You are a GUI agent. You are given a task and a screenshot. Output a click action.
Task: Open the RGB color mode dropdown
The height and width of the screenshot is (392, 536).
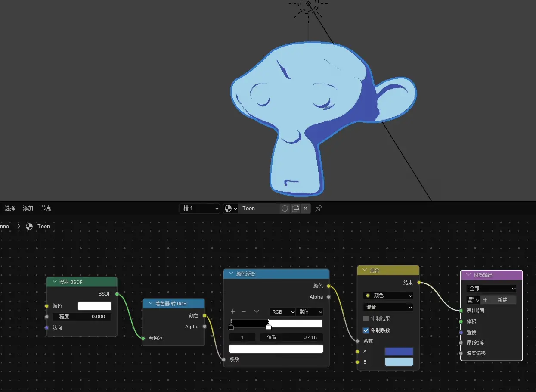click(x=282, y=312)
